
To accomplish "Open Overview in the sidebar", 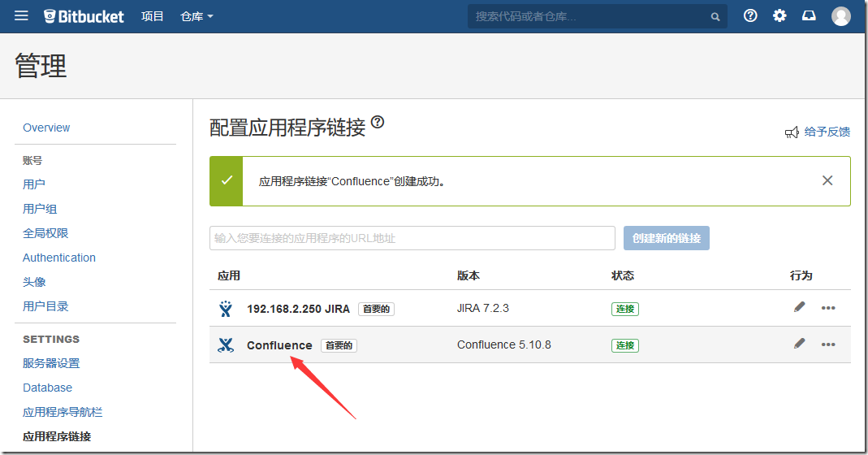I will (46, 128).
